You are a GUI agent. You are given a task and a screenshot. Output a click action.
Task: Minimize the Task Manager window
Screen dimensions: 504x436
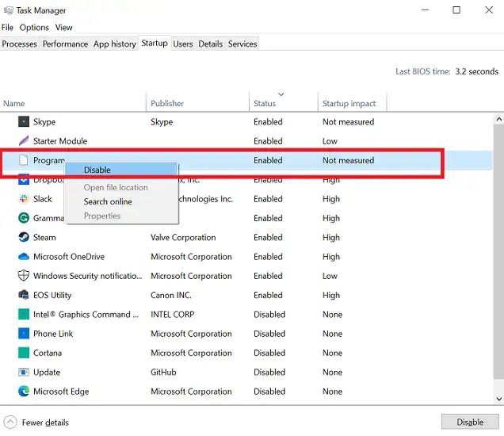[x=425, y=10]
